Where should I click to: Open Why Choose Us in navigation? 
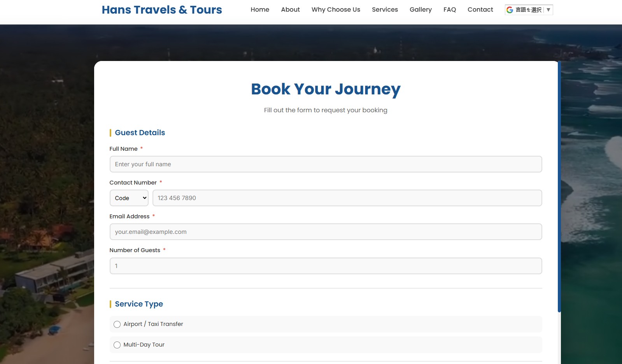336,10
